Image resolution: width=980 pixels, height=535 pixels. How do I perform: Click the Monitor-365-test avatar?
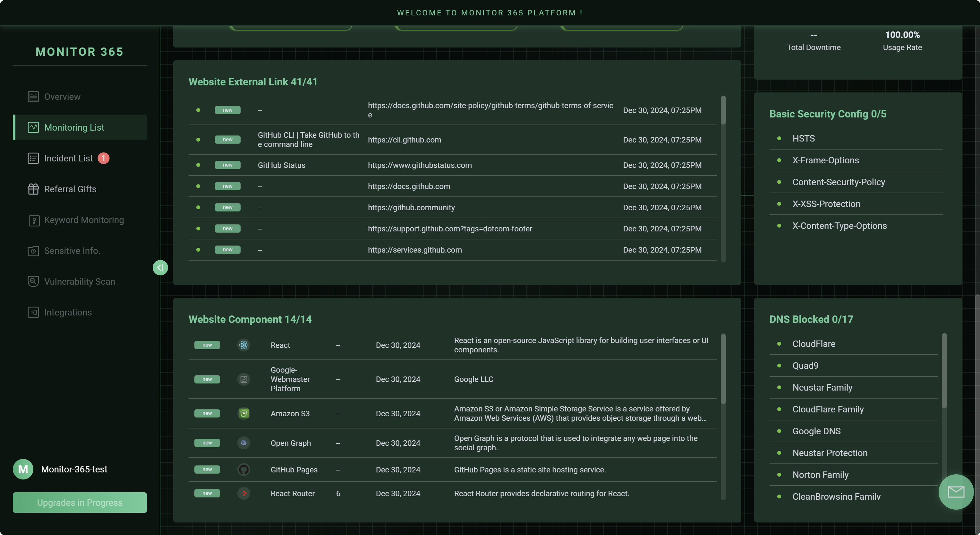(23, 469)
